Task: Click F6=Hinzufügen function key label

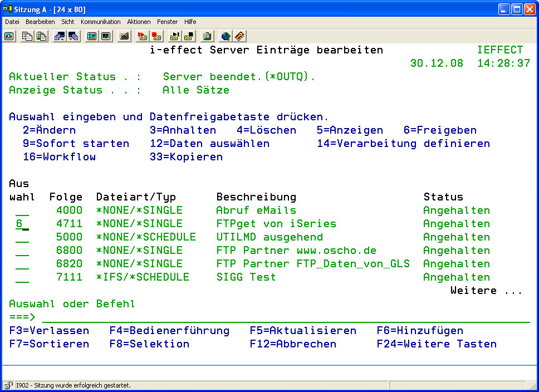Action: [x=420, y=331]
